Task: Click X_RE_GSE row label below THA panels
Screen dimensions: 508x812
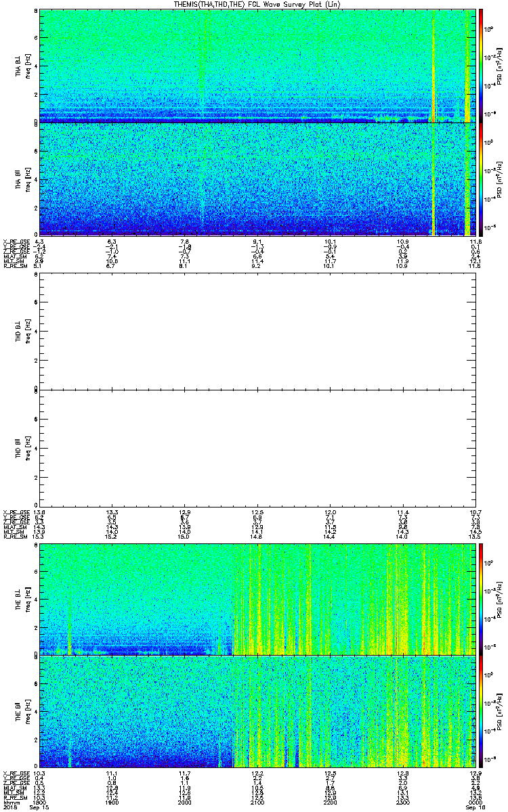Action: [16, 242]
